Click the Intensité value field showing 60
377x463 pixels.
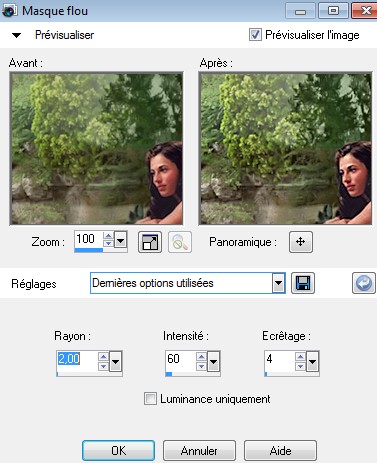pyautogui.click(x=181, y=359)
